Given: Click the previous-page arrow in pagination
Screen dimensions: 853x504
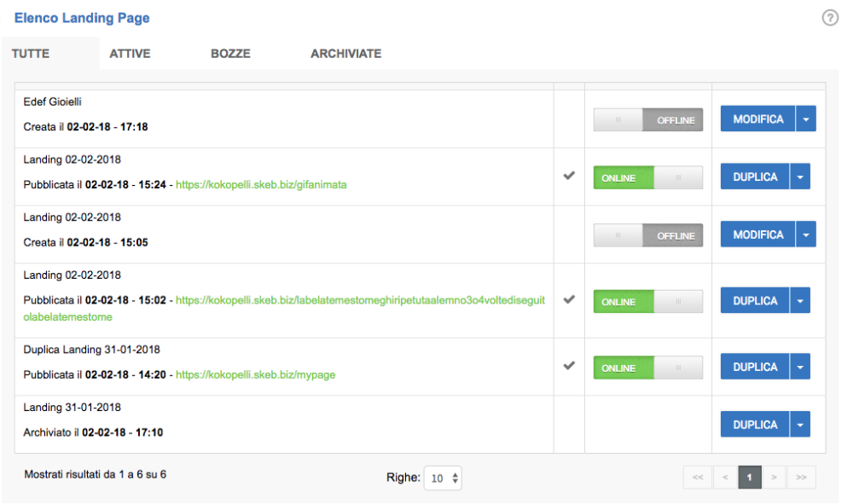Looking at the screenshot, I should tap(723, 477).
